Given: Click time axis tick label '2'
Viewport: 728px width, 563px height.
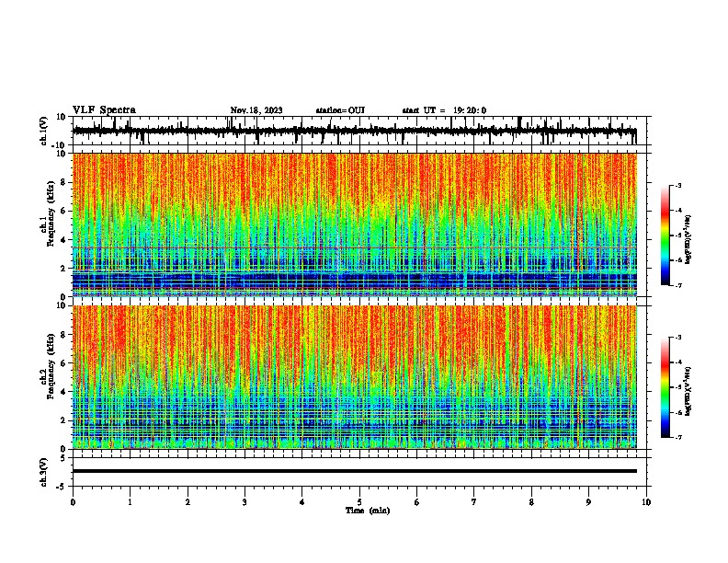Looking at the screenshot, I should 188,502.
